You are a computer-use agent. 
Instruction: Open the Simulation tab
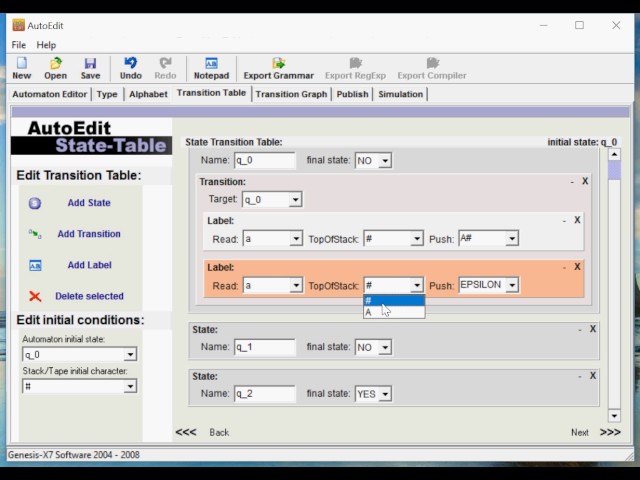400,94
